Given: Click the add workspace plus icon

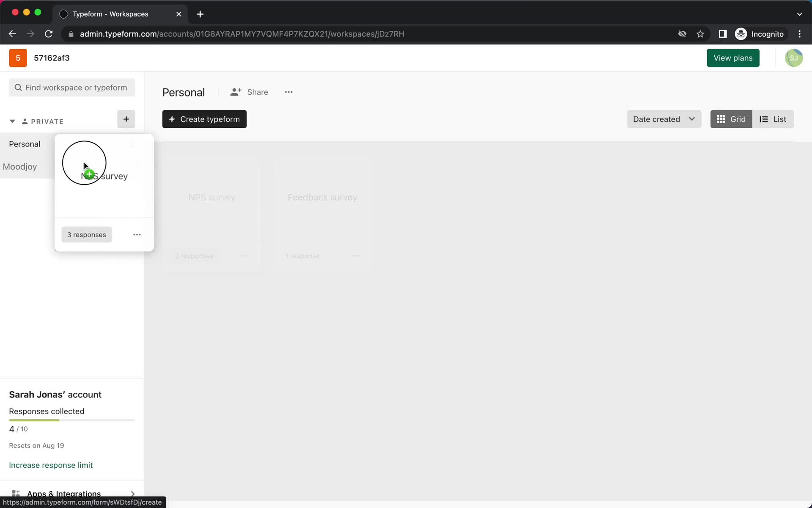Looking at the screenshot, I should (126, 119).
